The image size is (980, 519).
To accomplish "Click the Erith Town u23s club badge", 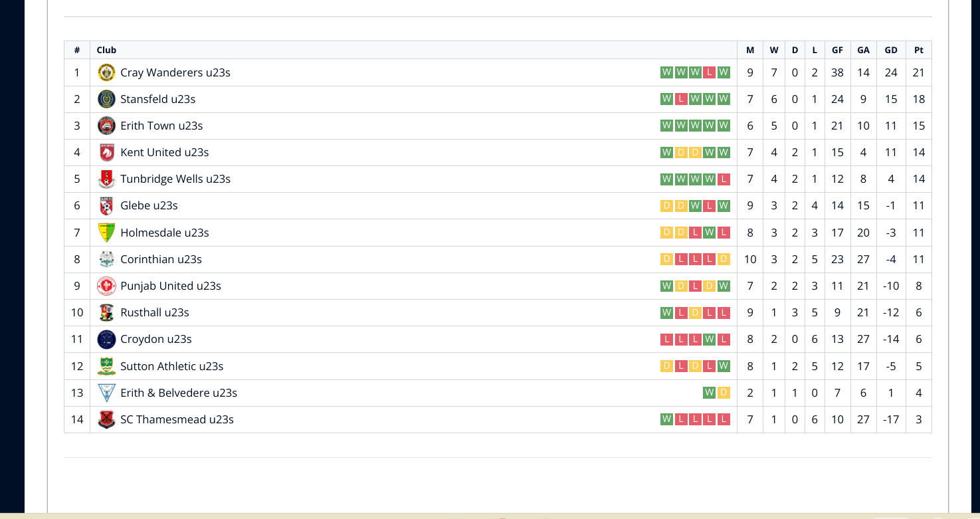I will click(106, 126).
